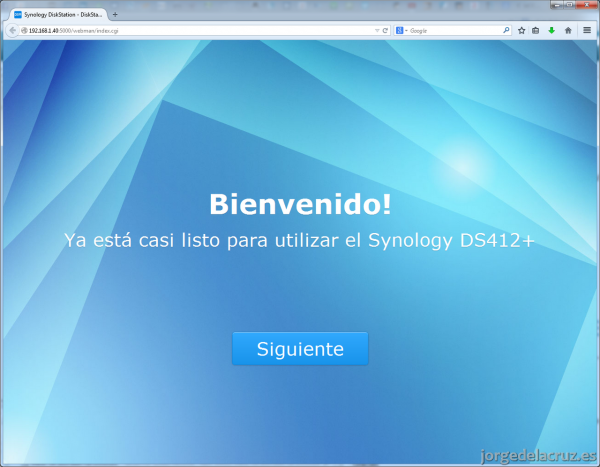Bookmark this page with the star icon
600x467 pixels.
521,31
